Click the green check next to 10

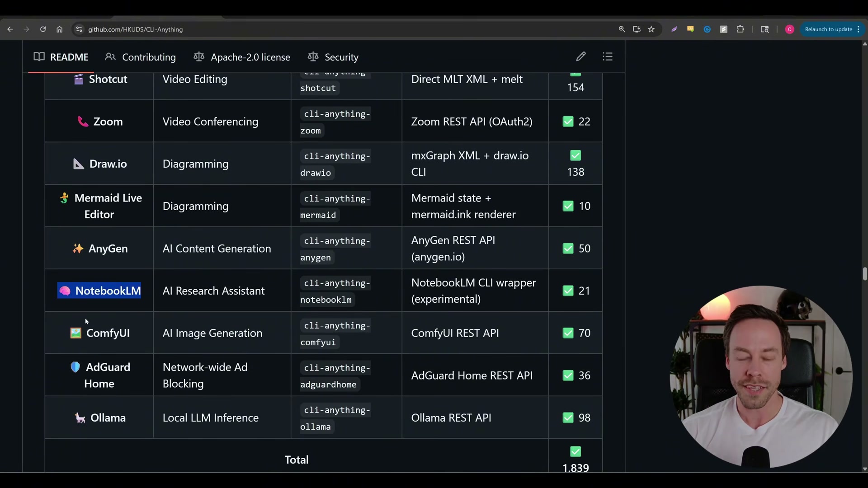[568, 206]
